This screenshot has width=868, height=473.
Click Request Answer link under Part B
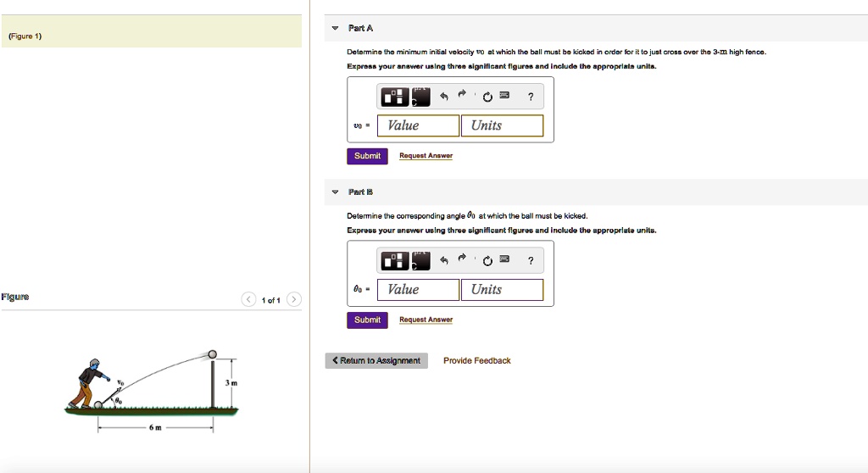click(426, 320)
